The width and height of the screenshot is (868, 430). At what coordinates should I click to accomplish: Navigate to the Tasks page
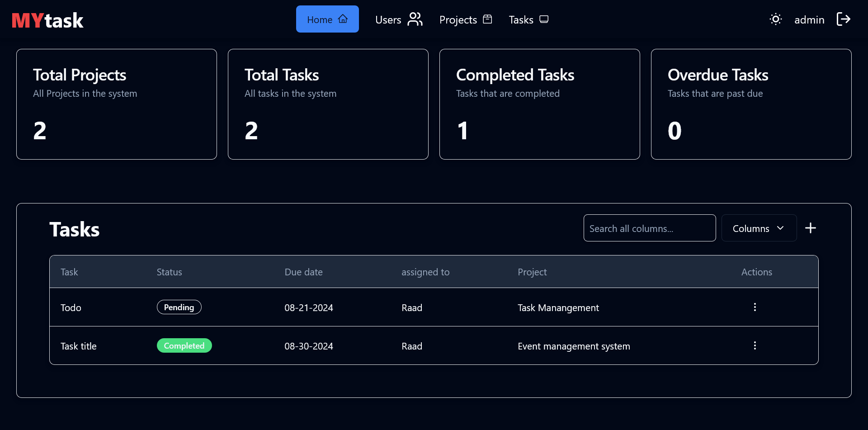pyautogui.click(x=528, y=19)
